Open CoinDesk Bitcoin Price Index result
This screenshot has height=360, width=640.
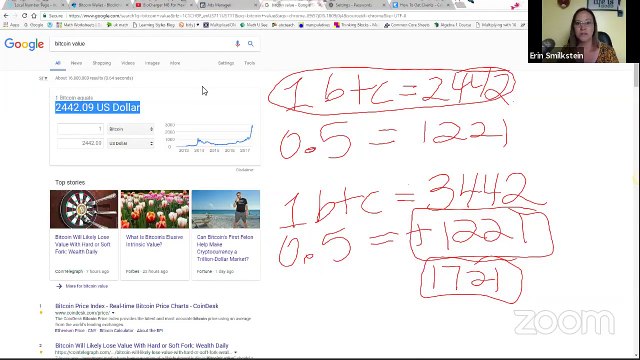pyautogui.click(x=137, y=306)
